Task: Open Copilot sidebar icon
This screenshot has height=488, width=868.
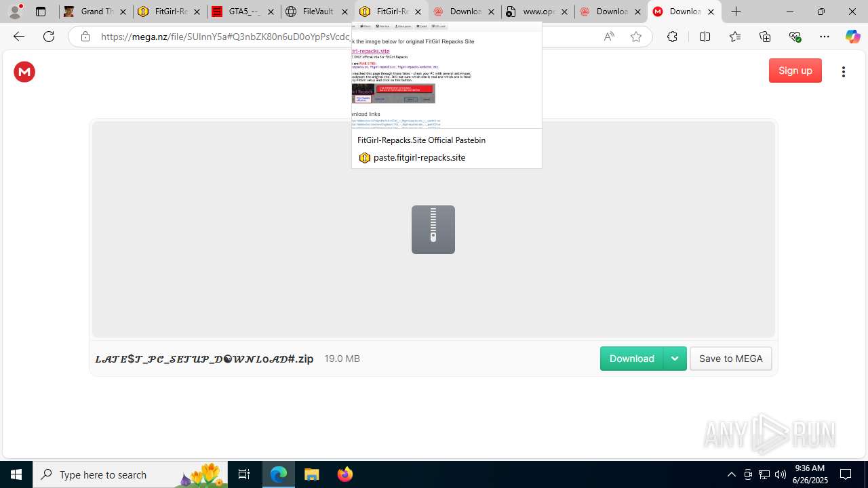Action: (x=852, y=37)
